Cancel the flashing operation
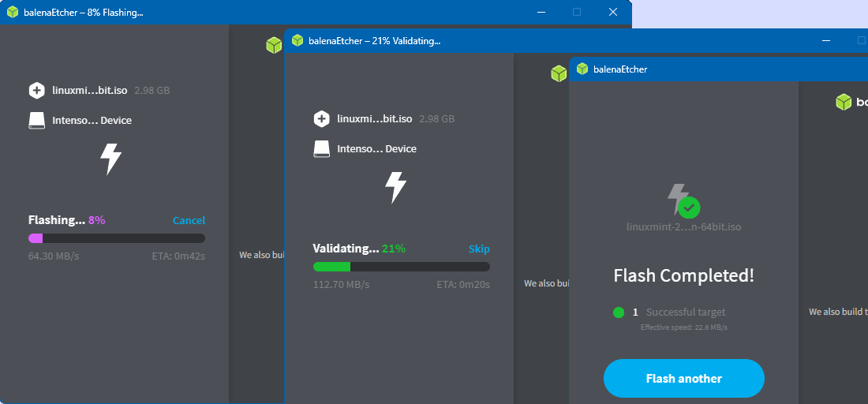This screenshot has width=868, height=404. (189, 221)
